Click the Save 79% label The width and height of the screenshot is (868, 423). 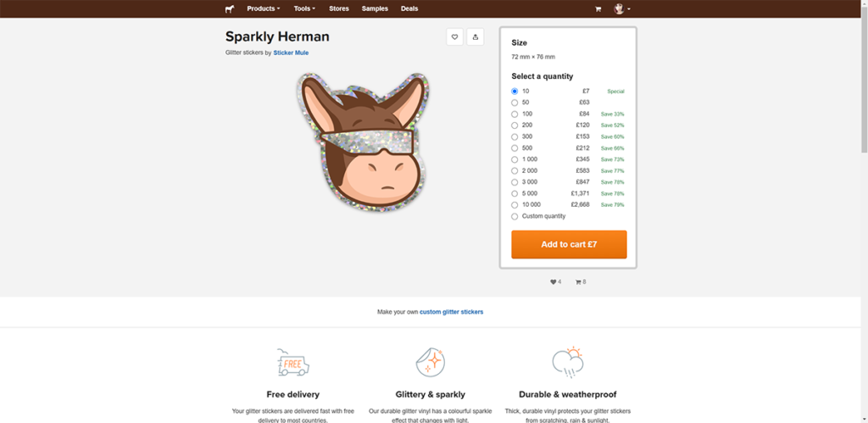(x=613, y=205)
